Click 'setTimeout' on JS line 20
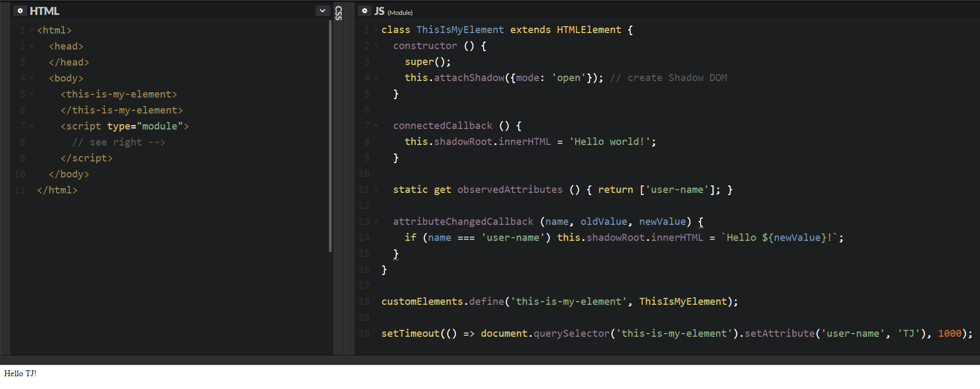The height and width of the screenshot is (389, 980). [x=411, y=334]
